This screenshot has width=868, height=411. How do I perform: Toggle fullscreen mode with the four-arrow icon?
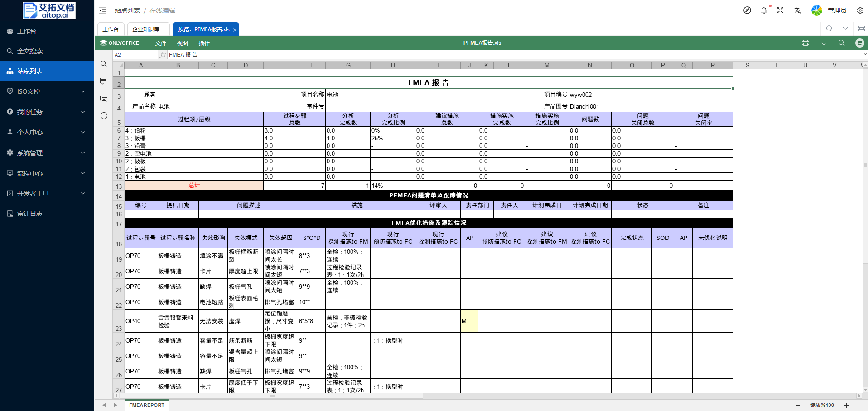tap(780, 10)
